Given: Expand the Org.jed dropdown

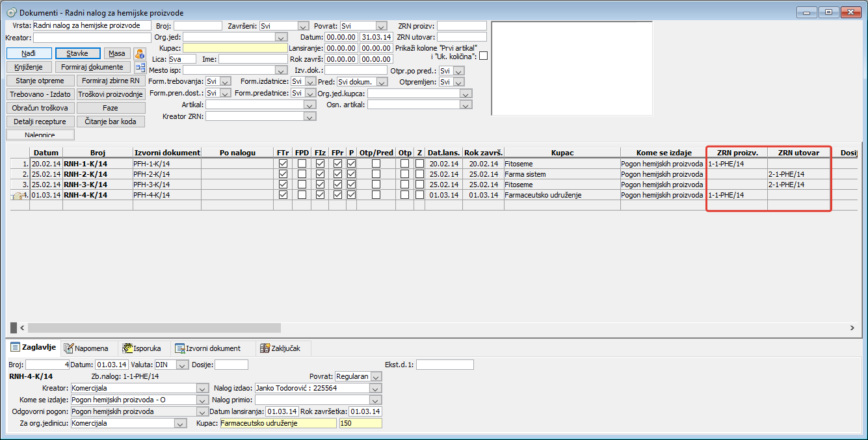Looking at the screenshot, I should click(x=282, y=37).
